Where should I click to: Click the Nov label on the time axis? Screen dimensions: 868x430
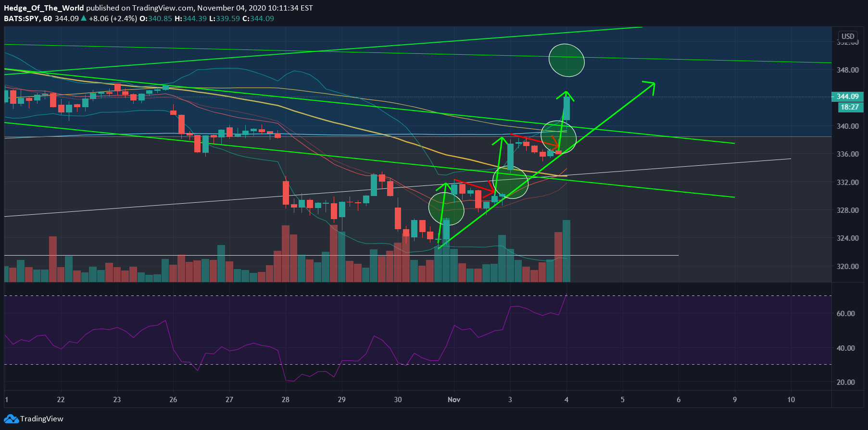[x=454, y=400]
